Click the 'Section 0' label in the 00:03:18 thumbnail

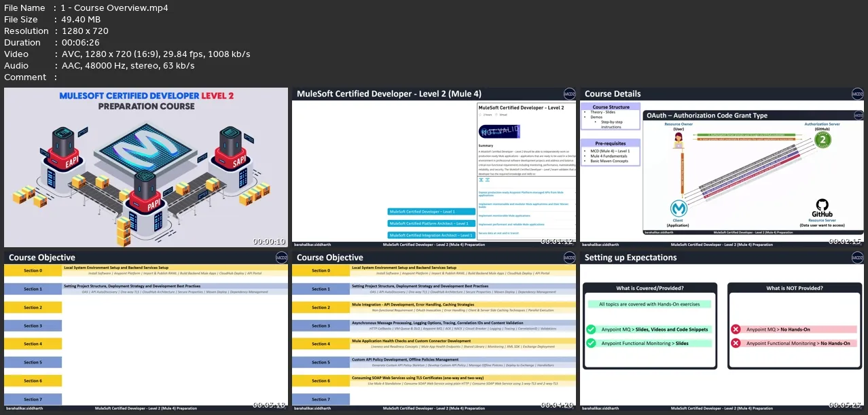(33, 271)
